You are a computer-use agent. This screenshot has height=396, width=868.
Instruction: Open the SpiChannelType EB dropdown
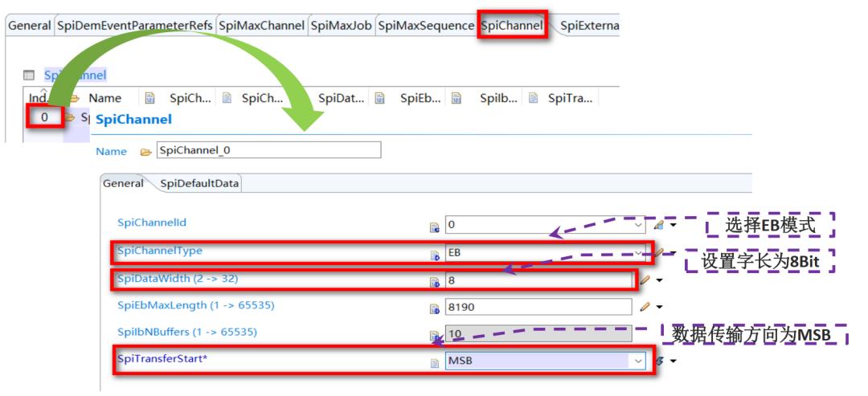coord(639,253)
